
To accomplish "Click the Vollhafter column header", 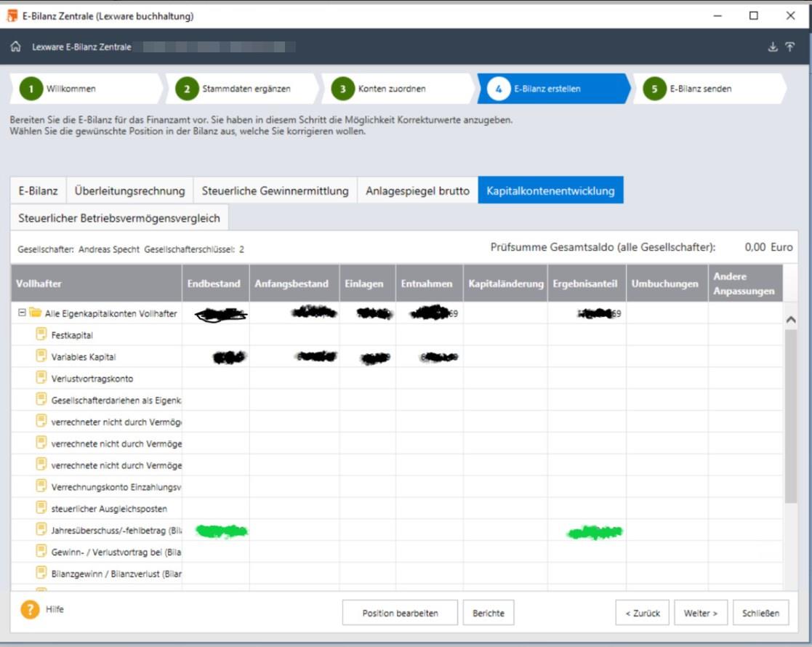I will click(97, 284).
